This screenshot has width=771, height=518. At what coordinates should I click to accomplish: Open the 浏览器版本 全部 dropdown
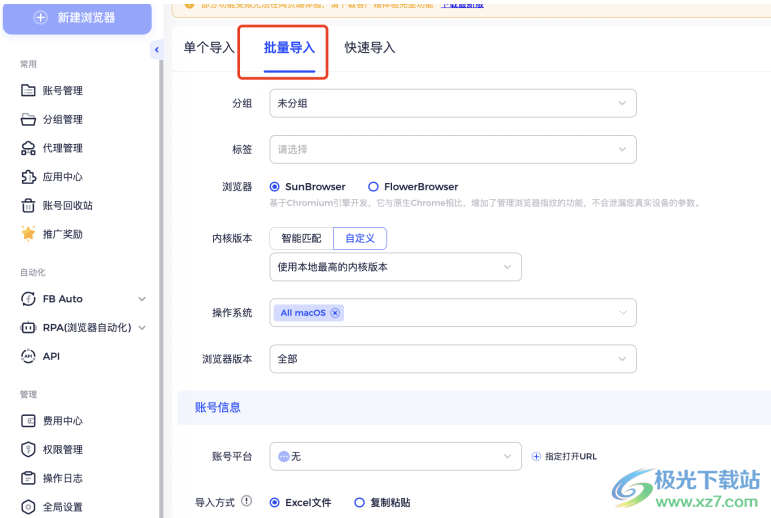453,359
